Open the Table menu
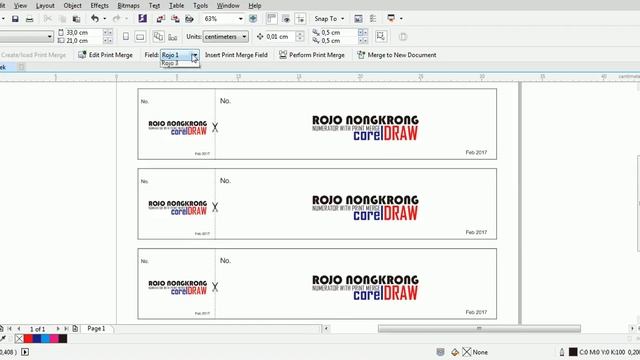 point(176,6)
